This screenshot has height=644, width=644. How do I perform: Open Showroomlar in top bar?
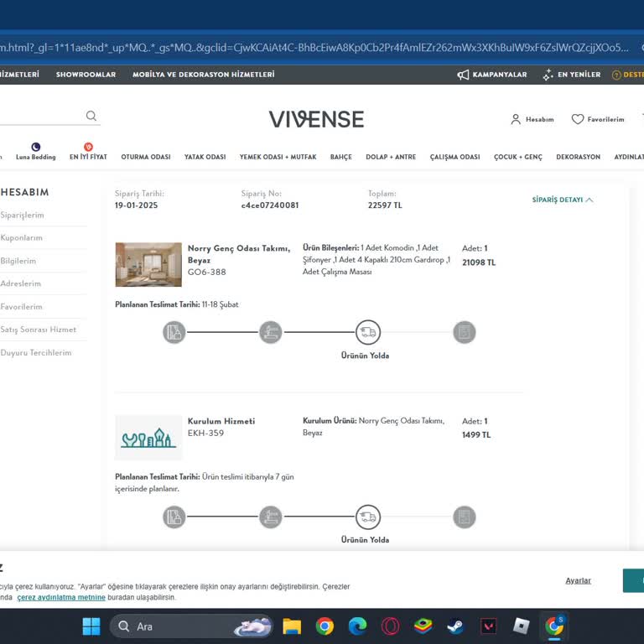click(x=86, y=75)
